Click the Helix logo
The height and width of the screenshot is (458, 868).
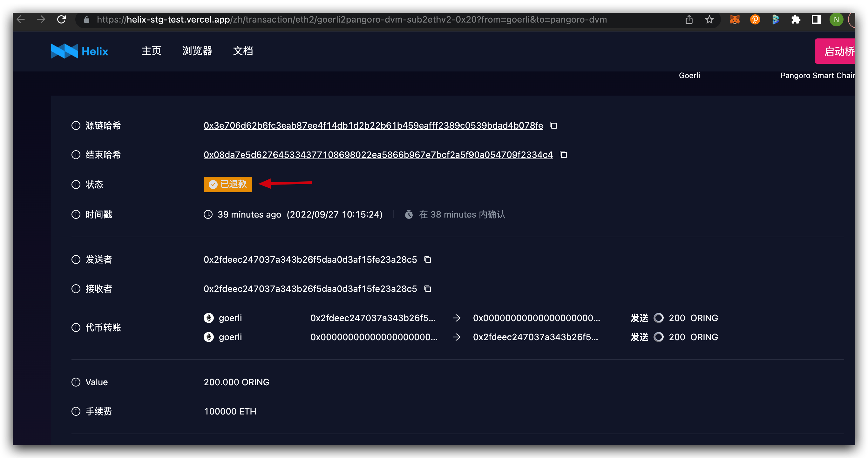pos(79,51)
